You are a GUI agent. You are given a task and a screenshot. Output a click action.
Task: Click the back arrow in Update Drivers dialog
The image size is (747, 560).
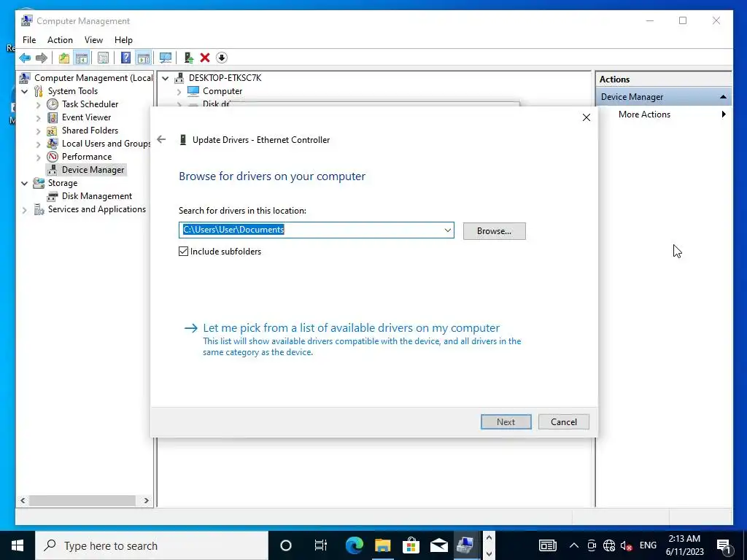pyautogui.click(x=161, y=139)
